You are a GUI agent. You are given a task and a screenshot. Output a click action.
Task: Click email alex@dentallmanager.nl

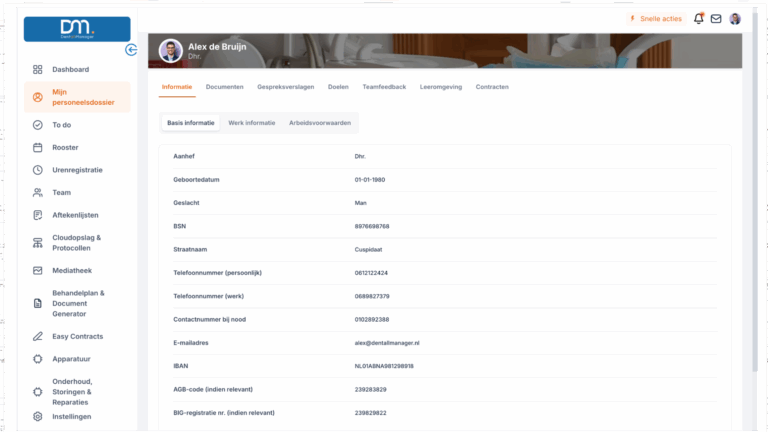coord(387,343)
